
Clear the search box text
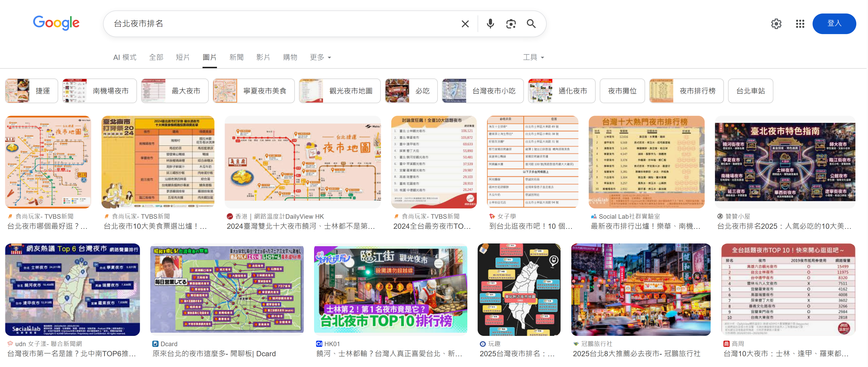click(465, 24)
